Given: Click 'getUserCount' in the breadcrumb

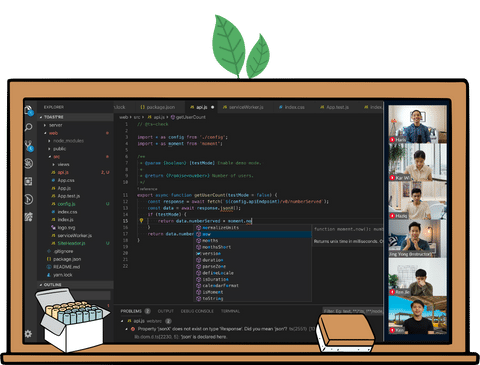Looking at the screenshot, I should [x=191, y=117].
